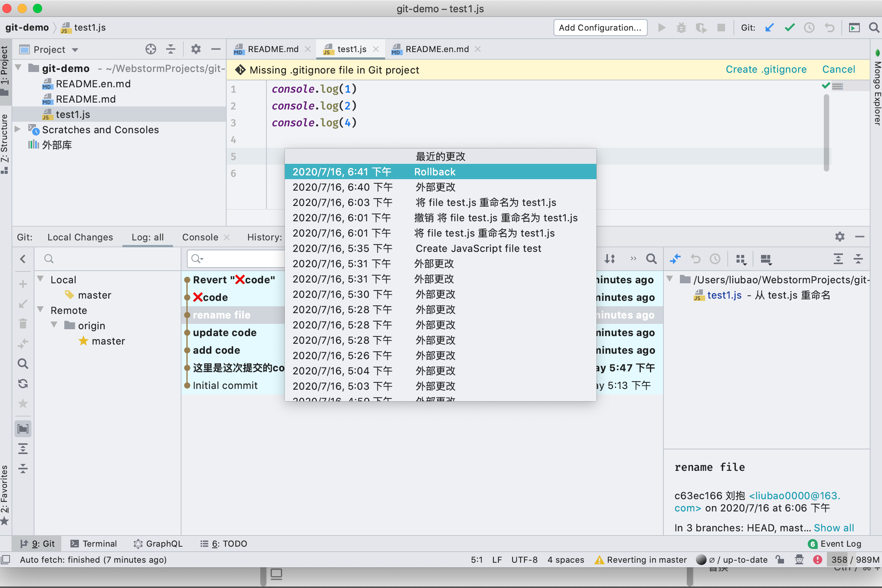Click the memory indicator 358 / 989M
This screenshot has height=588, width=882.
coord(855,560)
